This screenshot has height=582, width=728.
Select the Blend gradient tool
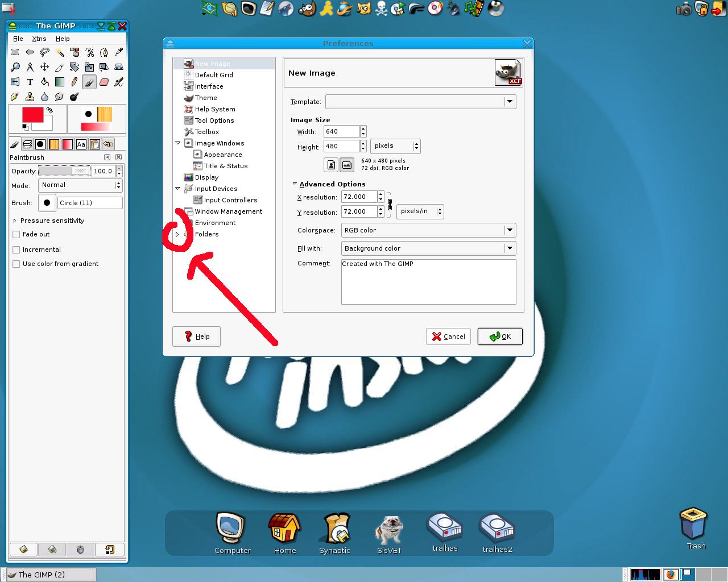click(x=60, y=82)
